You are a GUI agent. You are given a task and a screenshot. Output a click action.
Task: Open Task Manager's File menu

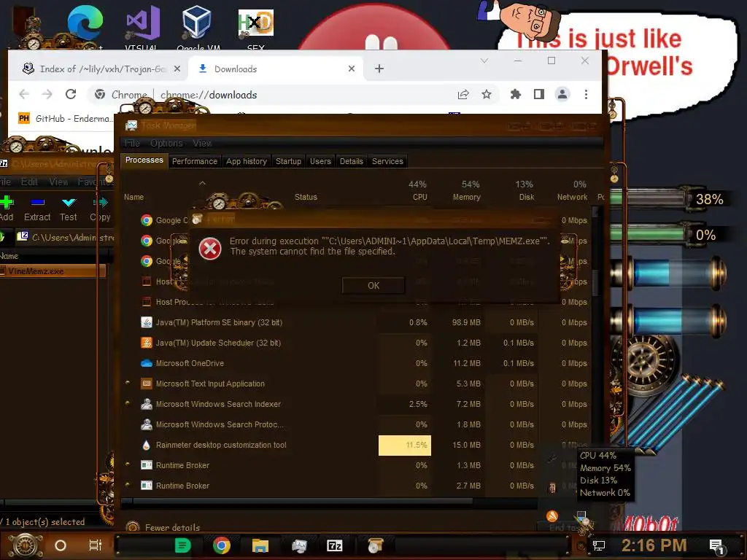click(x=132, y=144)
